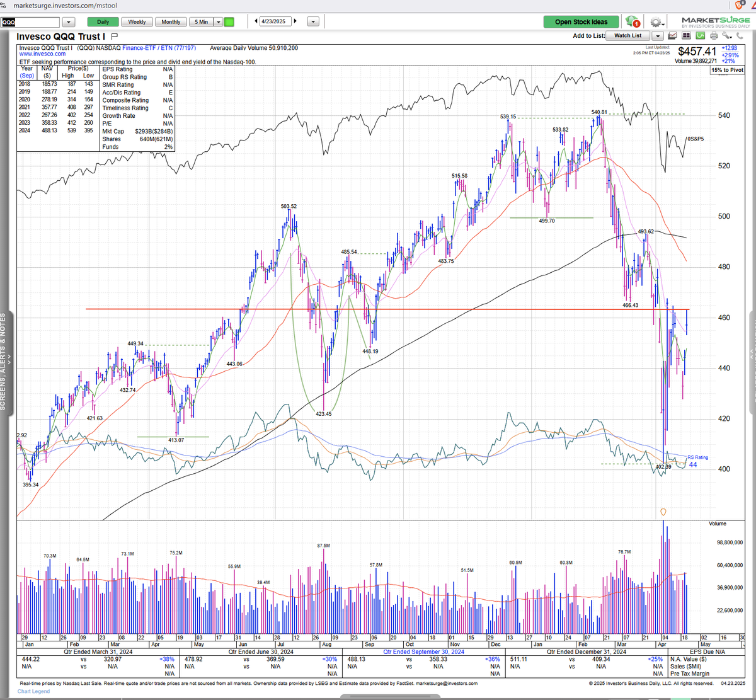
Task: Select the 5 Min intraday chart
Action: (x=202, y=21)
